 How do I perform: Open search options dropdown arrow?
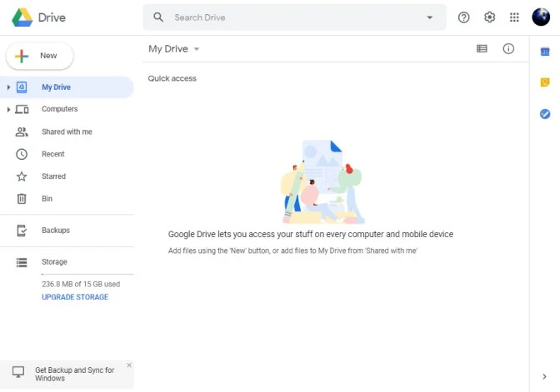[430, 17]
